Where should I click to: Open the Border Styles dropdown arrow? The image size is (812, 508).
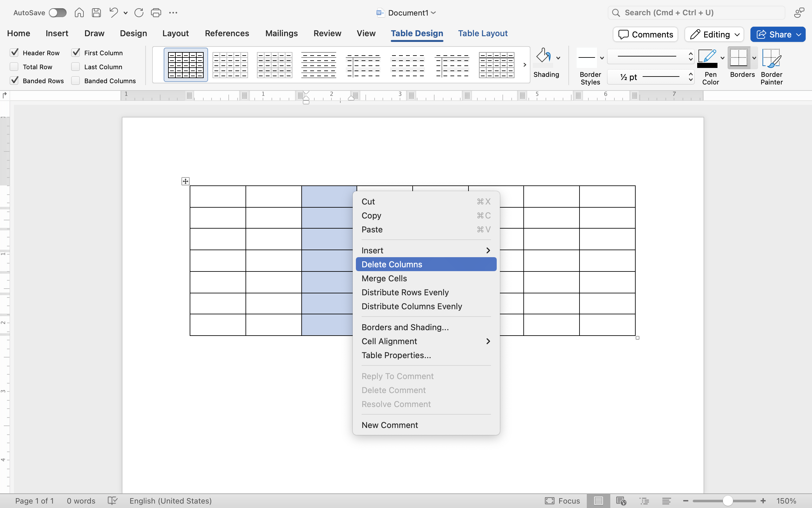(x=602, y=58)
